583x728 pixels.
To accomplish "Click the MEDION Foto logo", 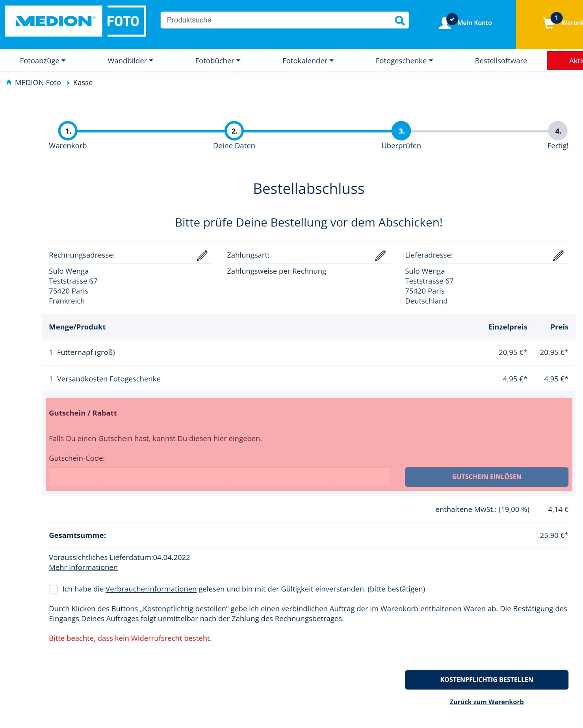I will [75, 21].
